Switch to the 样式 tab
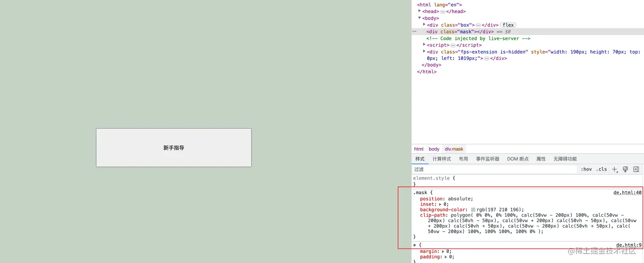 click(x=420, y=159)
